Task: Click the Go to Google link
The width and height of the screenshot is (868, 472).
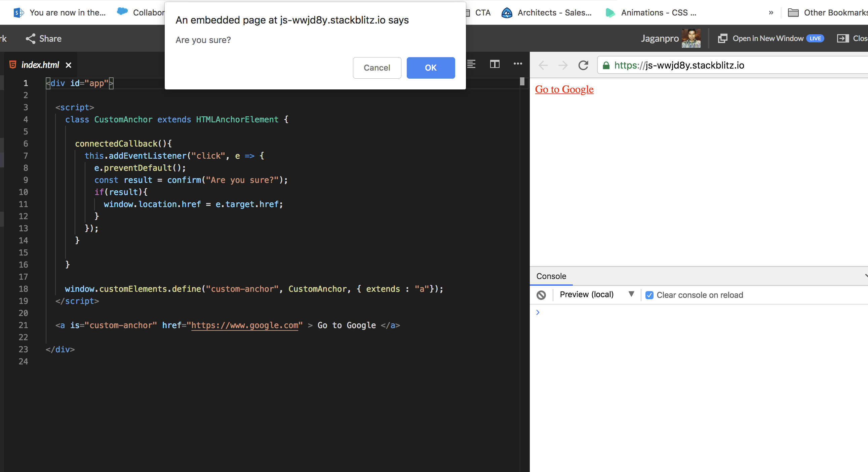Action: 564,89
